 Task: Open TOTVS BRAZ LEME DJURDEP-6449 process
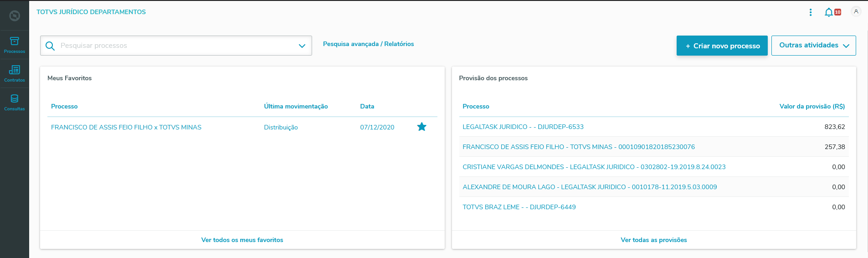519,207
